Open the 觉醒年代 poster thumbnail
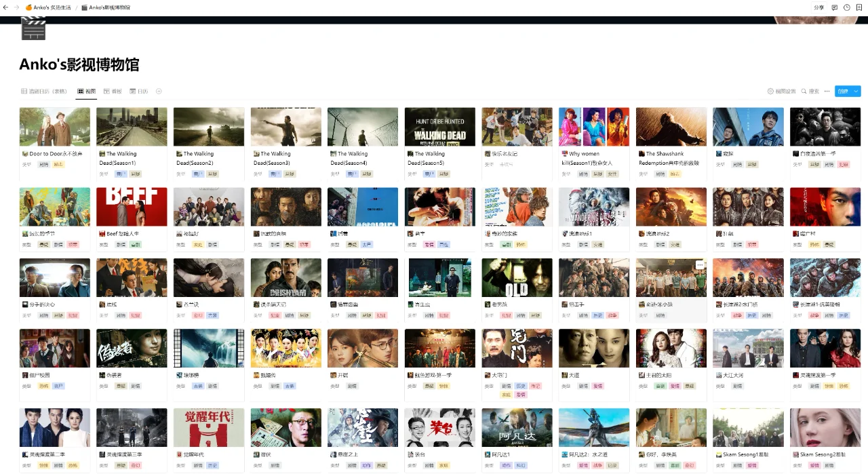 point(209,427)
